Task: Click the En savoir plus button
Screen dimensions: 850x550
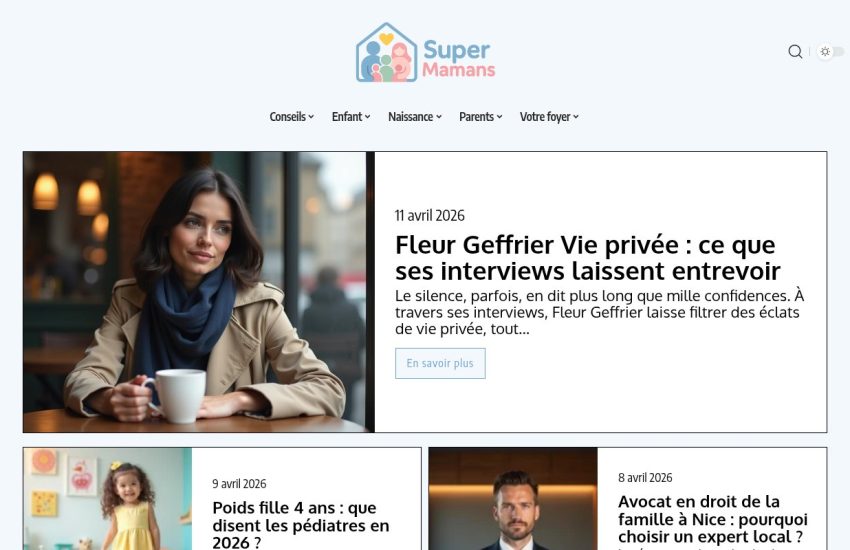Action: (440, 363)
